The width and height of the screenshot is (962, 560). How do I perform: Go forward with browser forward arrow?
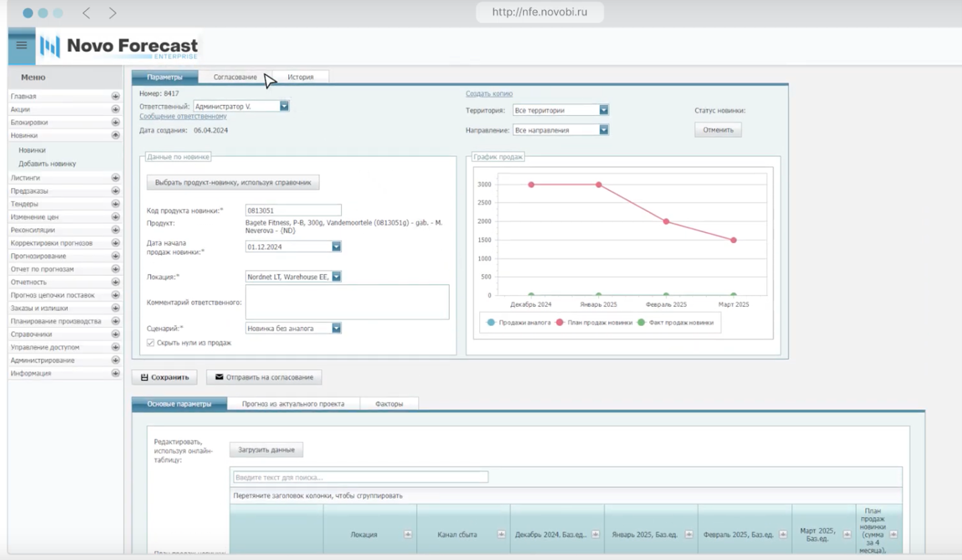pos(112,13)
